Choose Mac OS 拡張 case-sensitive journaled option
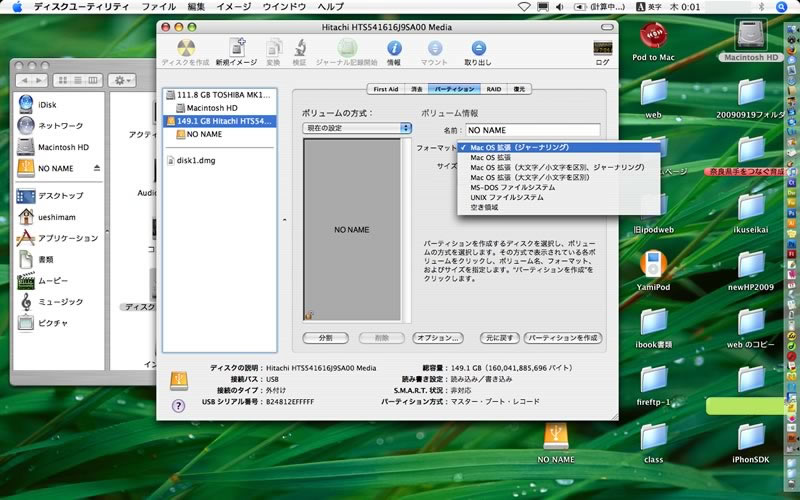Viewport: 800px width, 500px height. [559, 167]
